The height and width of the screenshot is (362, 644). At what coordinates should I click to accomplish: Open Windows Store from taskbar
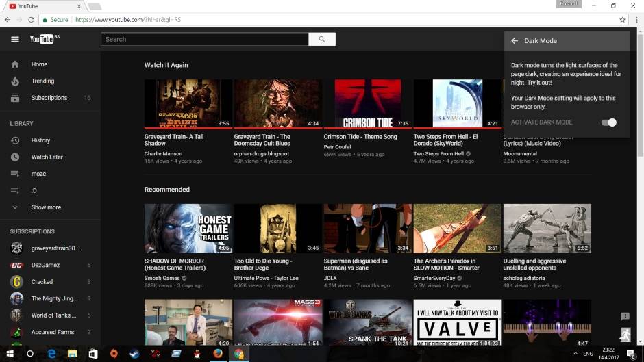pyautogui.click(x=93, y=353)
